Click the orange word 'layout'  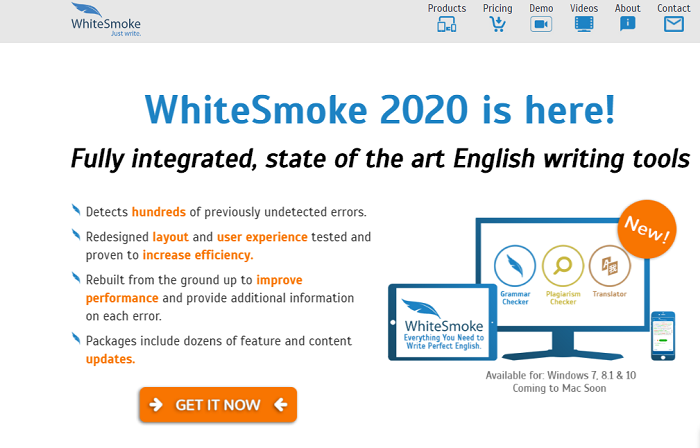click(171, 237)
